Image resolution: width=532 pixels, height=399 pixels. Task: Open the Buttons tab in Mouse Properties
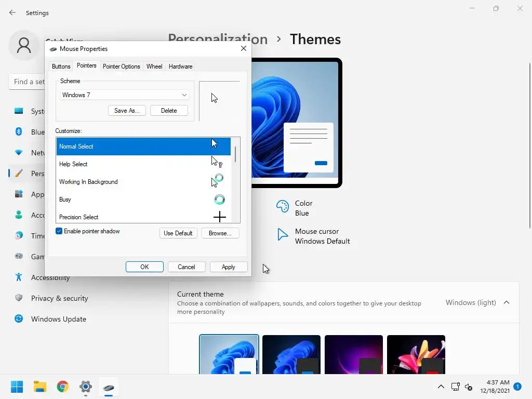pyautogui.click(x=61, y=66)
